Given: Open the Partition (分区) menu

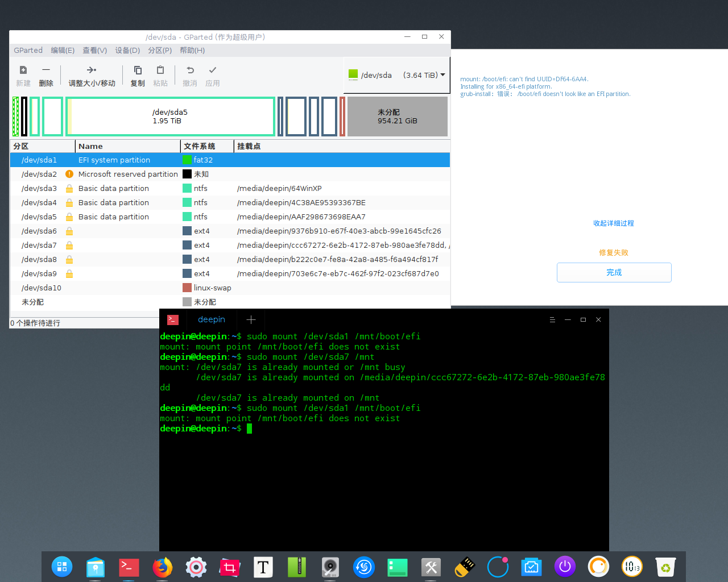Looking at the screenshot, I should point(160,50).
